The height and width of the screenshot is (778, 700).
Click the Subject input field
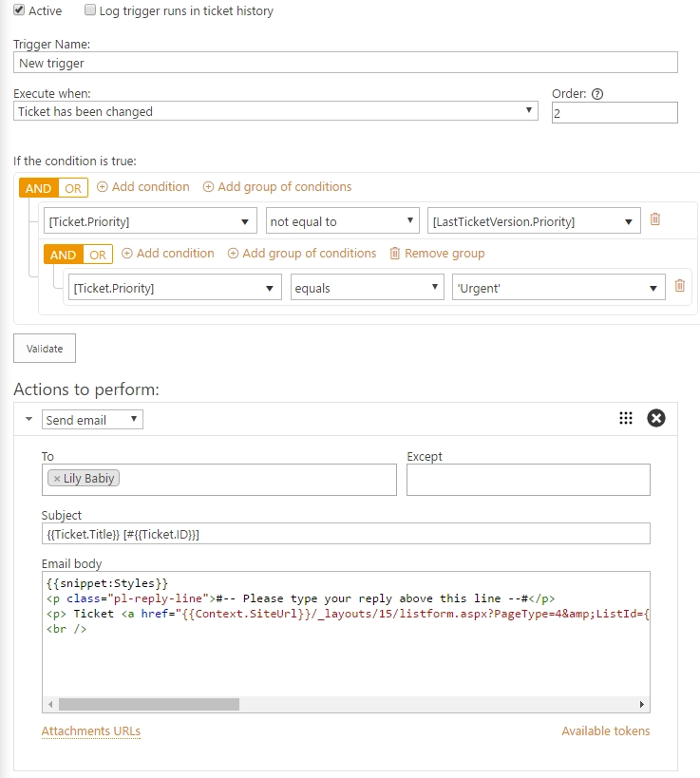pos(346,533)
